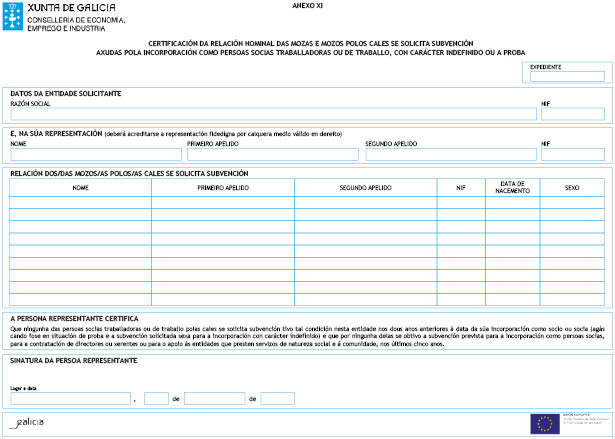The width and height of the screenshot is (615, 439).
Task: Select the representative's NIF field
Action: click(x=572, y=155)
